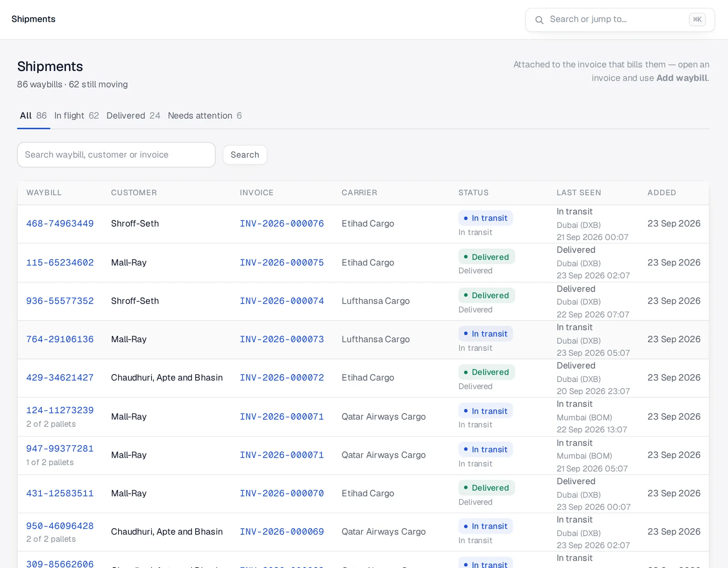Click the '21 Sep 2026 00:07' last seen time

[x=592, y=237]
